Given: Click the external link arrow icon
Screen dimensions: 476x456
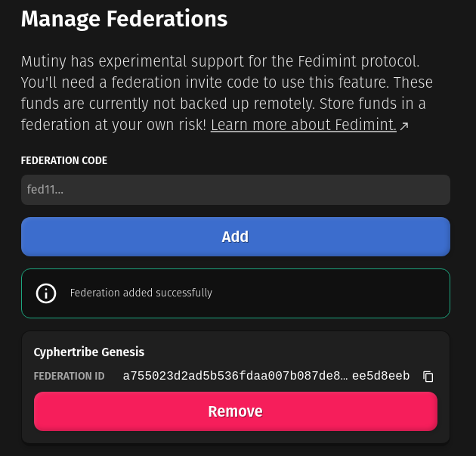Looking at the screenshot, I should click(404, 126).
